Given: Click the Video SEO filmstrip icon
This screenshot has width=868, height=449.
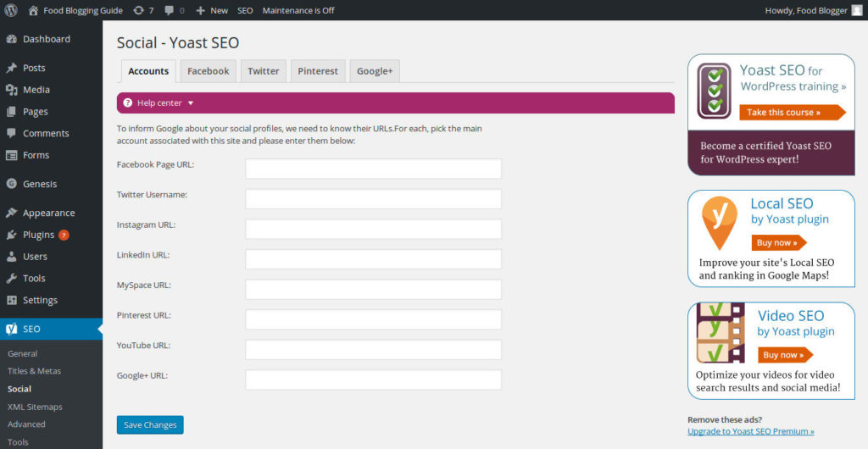Looking at the screenshot, I should coord(721,332).
